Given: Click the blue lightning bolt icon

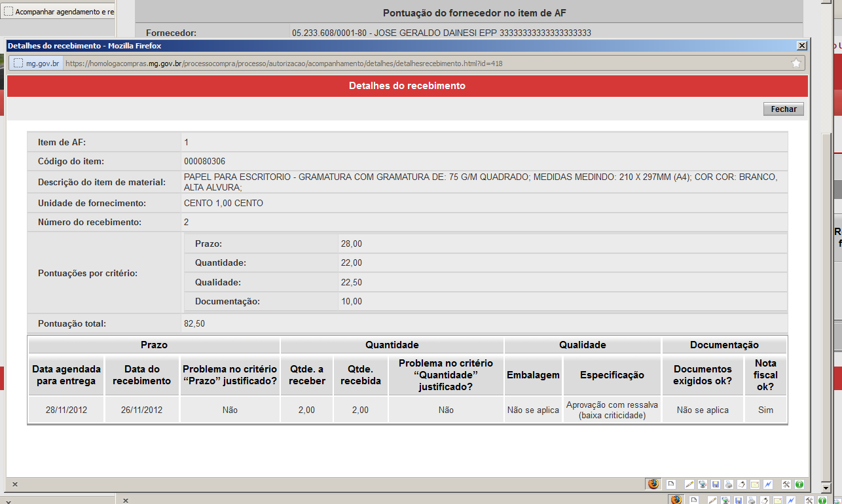Looking at the screenshot, I should point(768,484).
